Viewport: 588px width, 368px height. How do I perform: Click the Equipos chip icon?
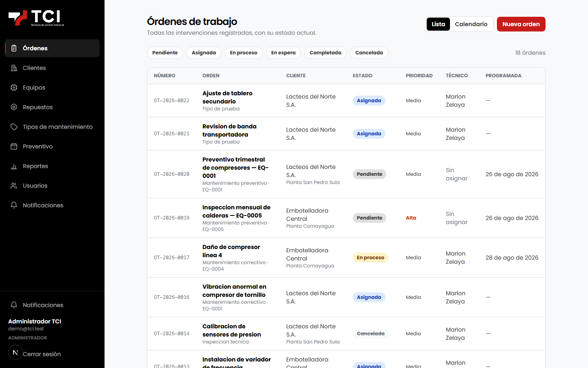pos(14,88)
